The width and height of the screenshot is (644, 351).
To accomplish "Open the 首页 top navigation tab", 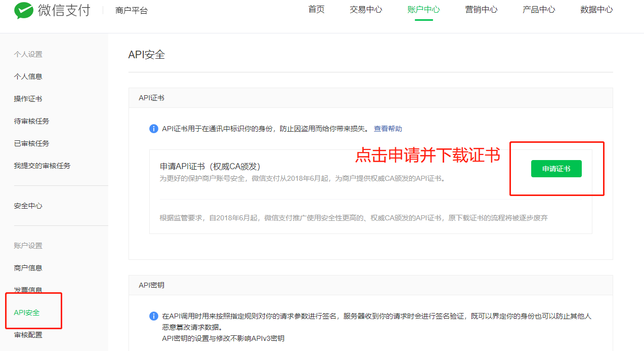I will coord(317,10).
